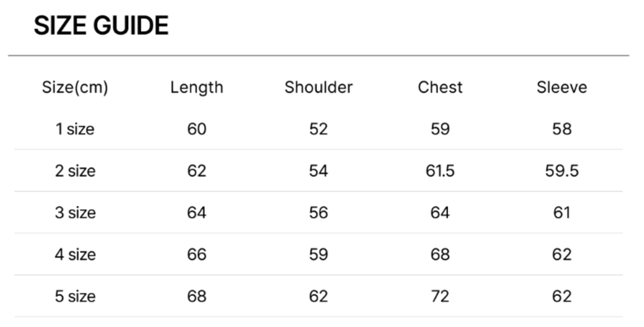
Task: Click the chest value 72 for 5 size
Action: pyautogui.click(x=440, y=296)
